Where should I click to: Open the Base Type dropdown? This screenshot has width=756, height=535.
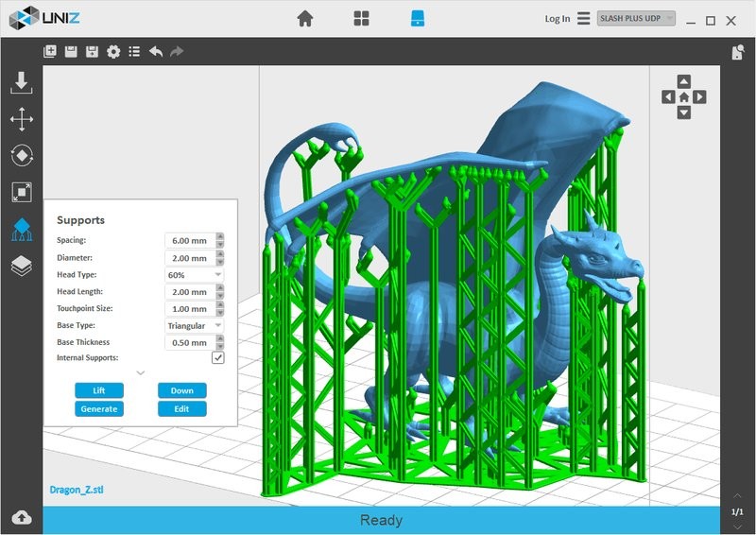tap(194, 326)
